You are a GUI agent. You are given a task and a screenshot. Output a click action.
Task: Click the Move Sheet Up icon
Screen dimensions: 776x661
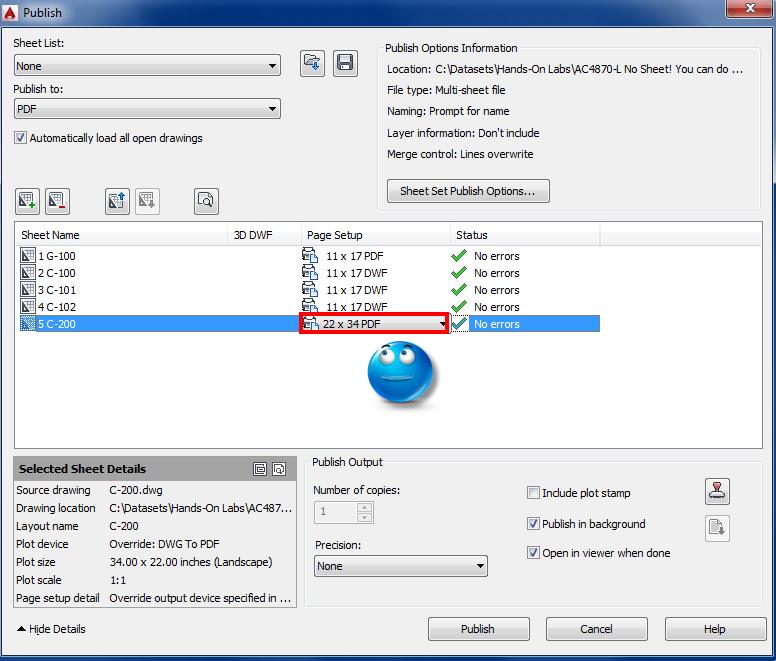click(x=117, y=201)
